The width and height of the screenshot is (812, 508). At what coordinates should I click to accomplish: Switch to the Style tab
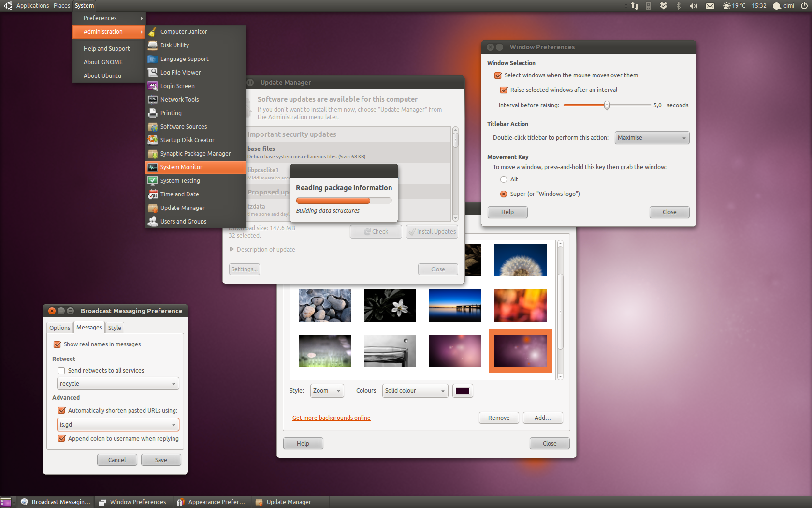(115, 328)
